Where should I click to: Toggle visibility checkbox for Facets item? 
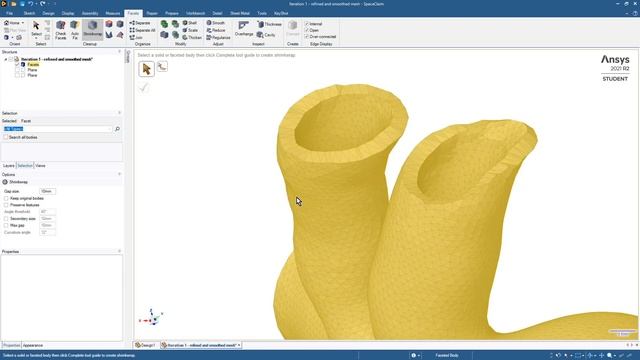coord(17,64)
